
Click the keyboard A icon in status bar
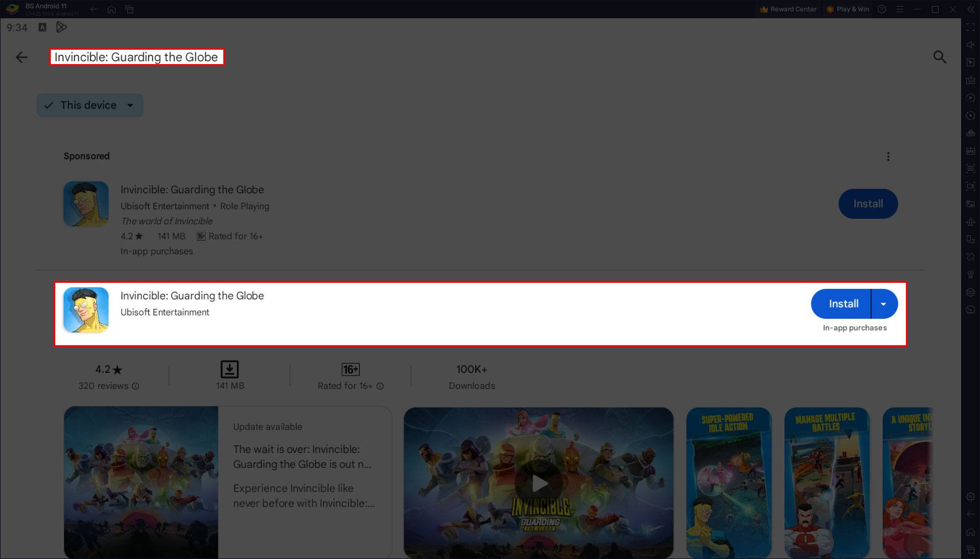click(43, 27)
